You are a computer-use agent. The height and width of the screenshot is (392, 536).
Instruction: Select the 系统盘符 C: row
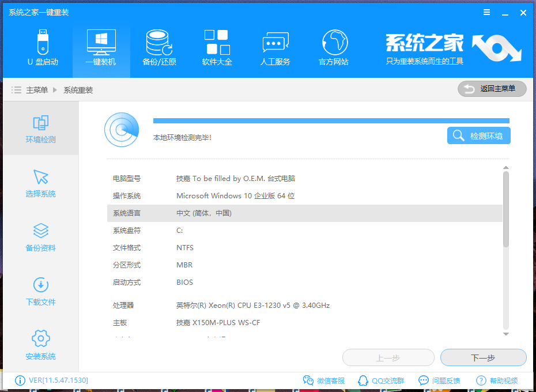(x=304, y=231)
